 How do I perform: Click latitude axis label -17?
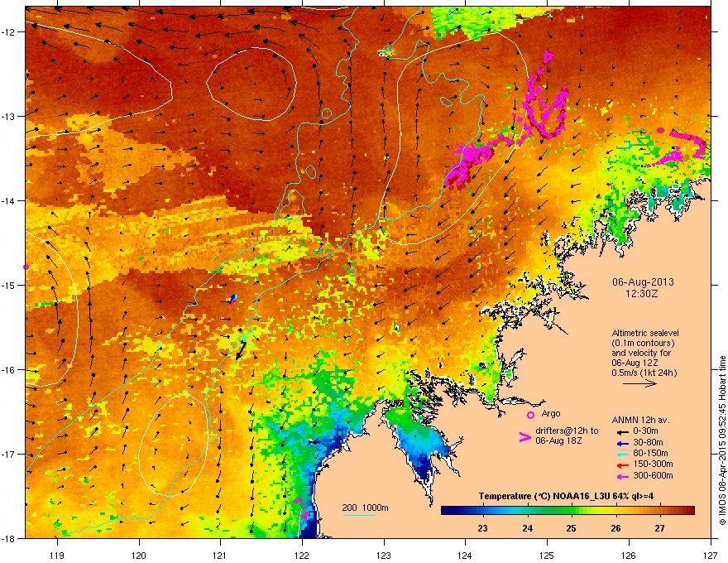[x=8, y=454]
